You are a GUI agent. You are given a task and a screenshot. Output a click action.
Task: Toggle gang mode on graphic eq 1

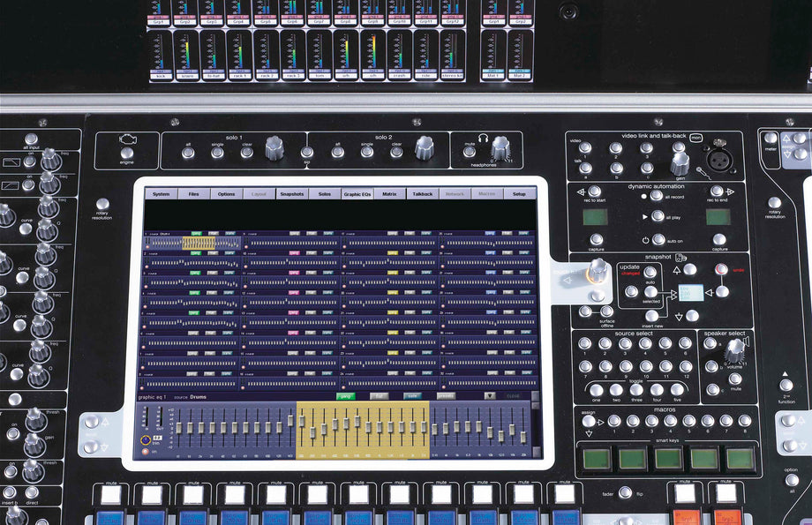point(344,394)
